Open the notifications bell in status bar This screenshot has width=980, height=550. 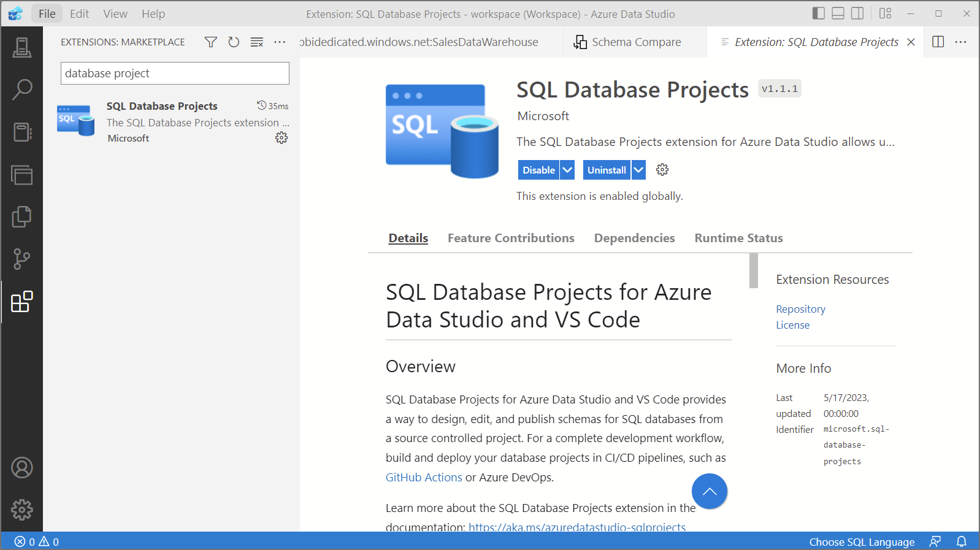tap(962, 541)
